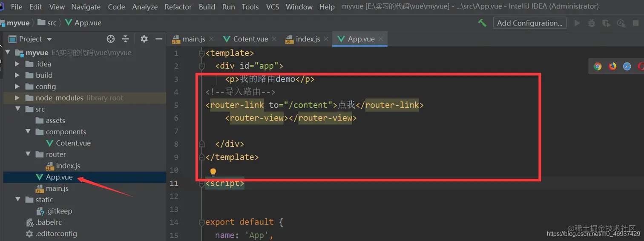Click the Locate/Scroll from Source target icon

[111, 39]
